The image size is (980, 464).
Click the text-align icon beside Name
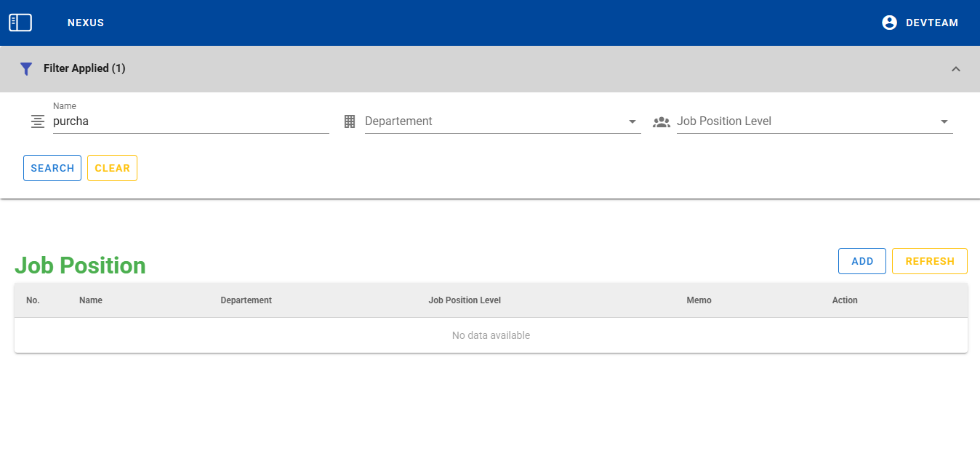(38, 121)
